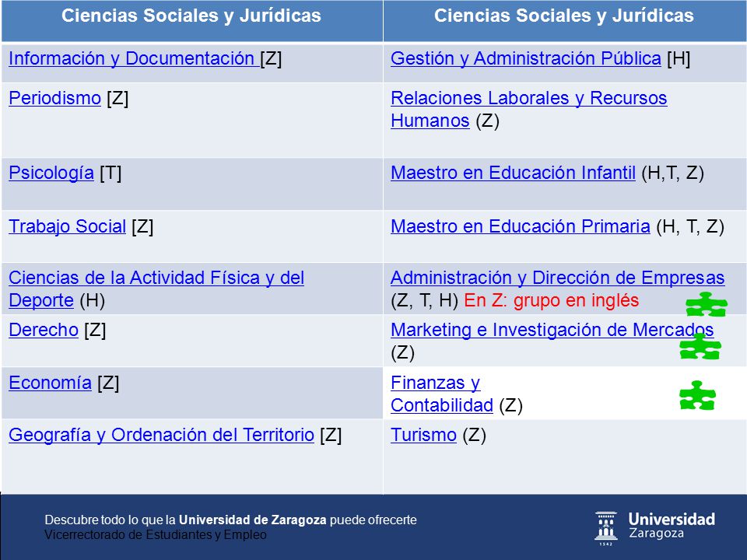The height and width of the screenshot is (560, 747).
Task: Open Geografía y Ordenación del Territorio link
Action: pyautogui.click(x=161, y=435)
